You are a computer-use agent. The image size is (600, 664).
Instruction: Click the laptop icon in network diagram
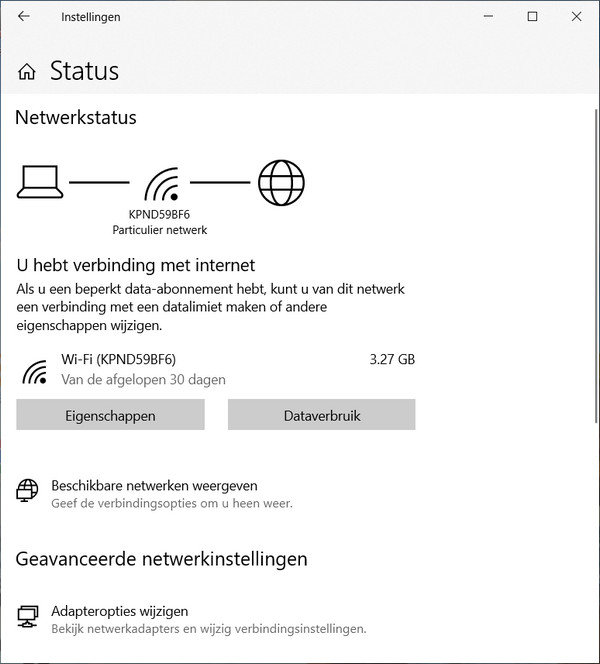(x=40, y=182)
